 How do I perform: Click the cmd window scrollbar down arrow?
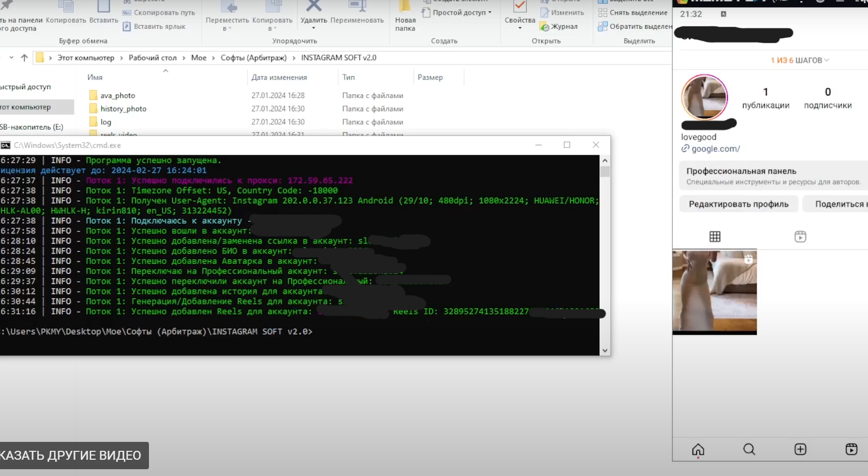[x=605, y=350]
